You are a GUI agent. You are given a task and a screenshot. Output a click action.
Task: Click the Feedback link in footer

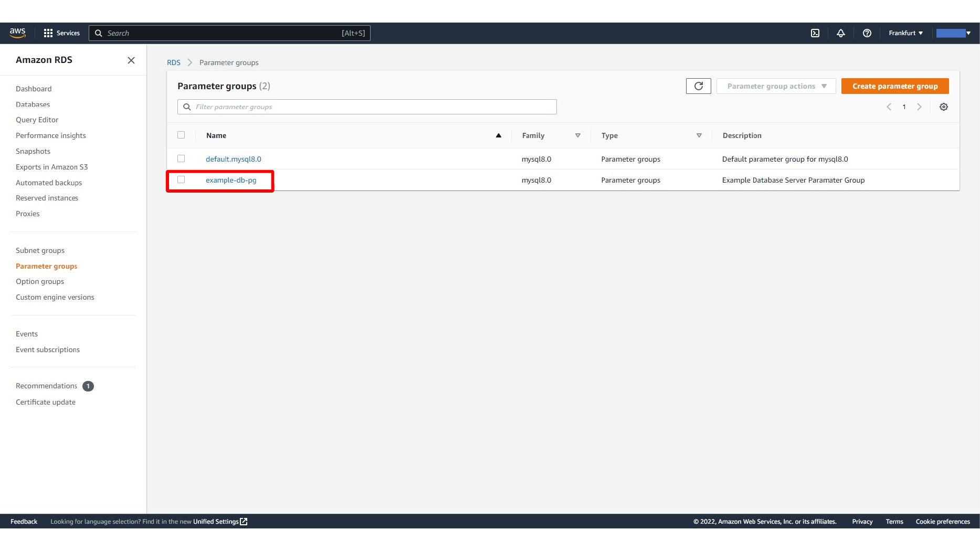24,522
